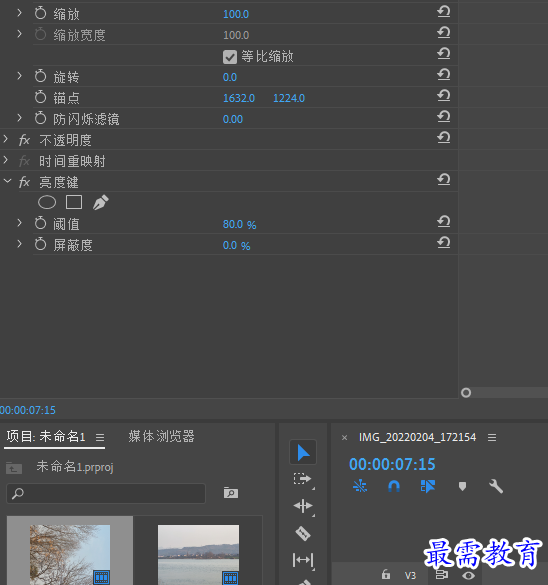548x585 pixels.
Task: Toggle animation stopwatch for 防闪烁滤镜
Action: (x=40, y=118)
